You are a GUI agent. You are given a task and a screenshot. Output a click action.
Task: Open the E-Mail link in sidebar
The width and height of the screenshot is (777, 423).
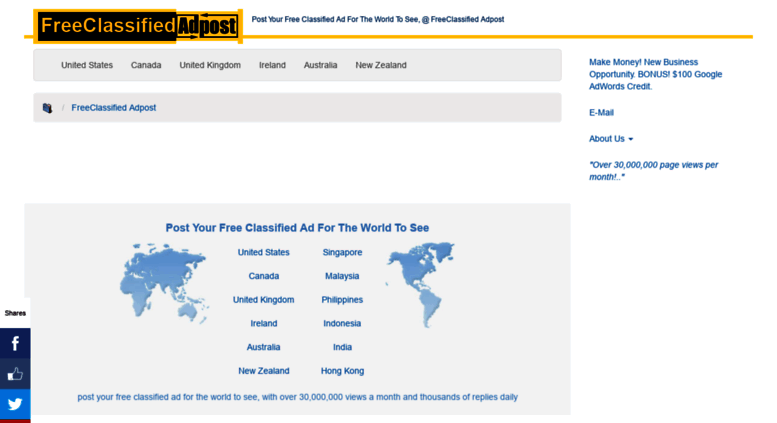[601, 113]
